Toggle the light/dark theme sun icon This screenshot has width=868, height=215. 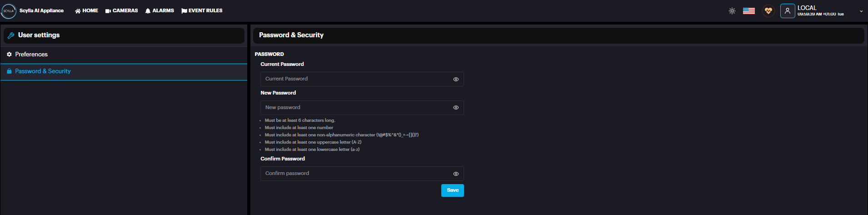pyautogui.click(x=732, y=11)
